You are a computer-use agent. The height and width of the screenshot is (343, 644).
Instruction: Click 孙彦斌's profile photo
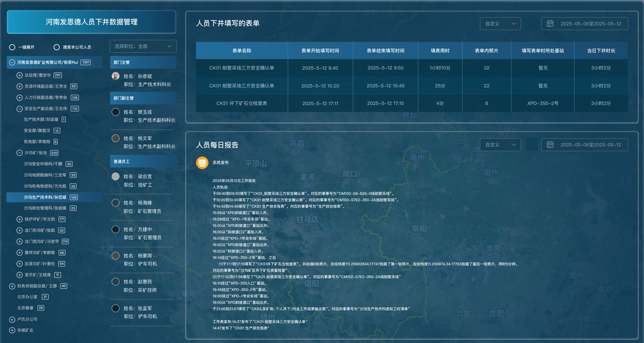115,76
